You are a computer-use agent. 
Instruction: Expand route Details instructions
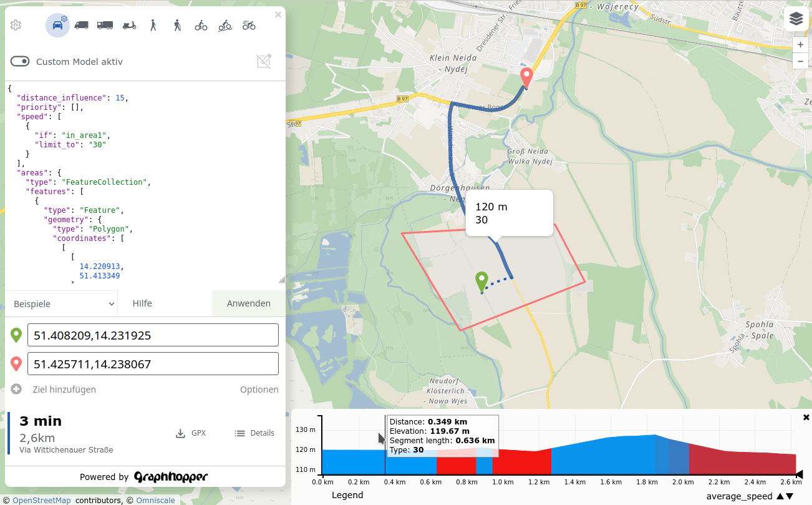(254, 433)
